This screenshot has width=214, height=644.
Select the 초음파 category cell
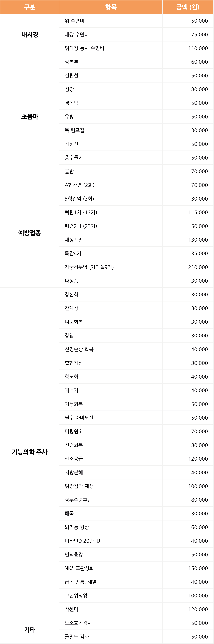click(30, 116)
